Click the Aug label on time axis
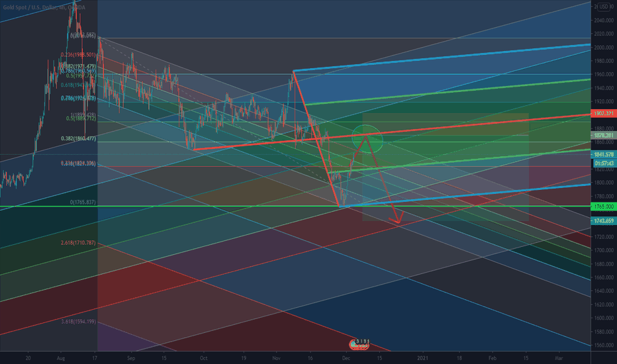The height and width of the screenshot is (364, 617). point(61,359)
